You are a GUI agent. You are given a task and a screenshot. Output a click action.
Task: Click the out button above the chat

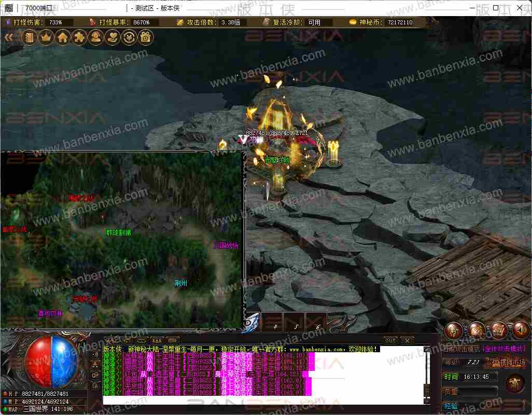click(390, 340)
